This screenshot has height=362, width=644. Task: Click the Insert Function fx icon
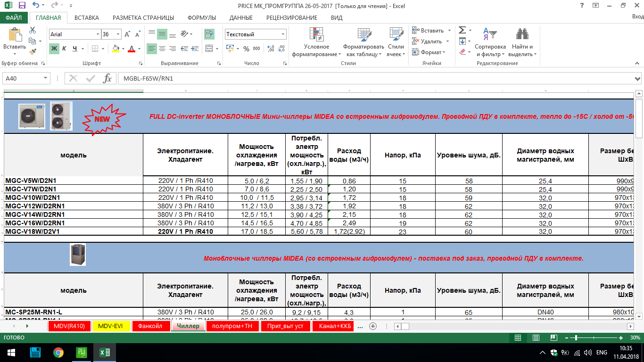click(107, 78)
